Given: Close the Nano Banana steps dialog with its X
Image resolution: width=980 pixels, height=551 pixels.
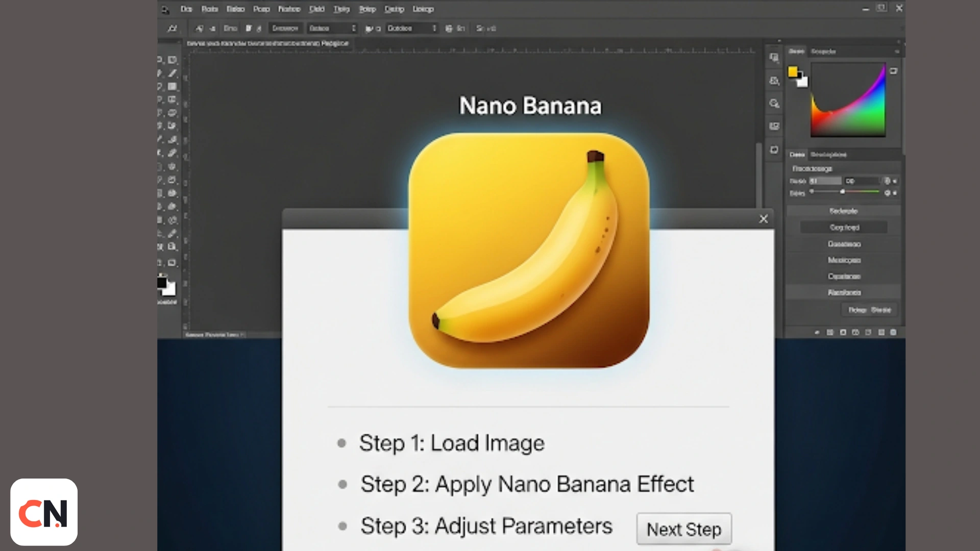Looking at the screenshot, I should point(764,219).
